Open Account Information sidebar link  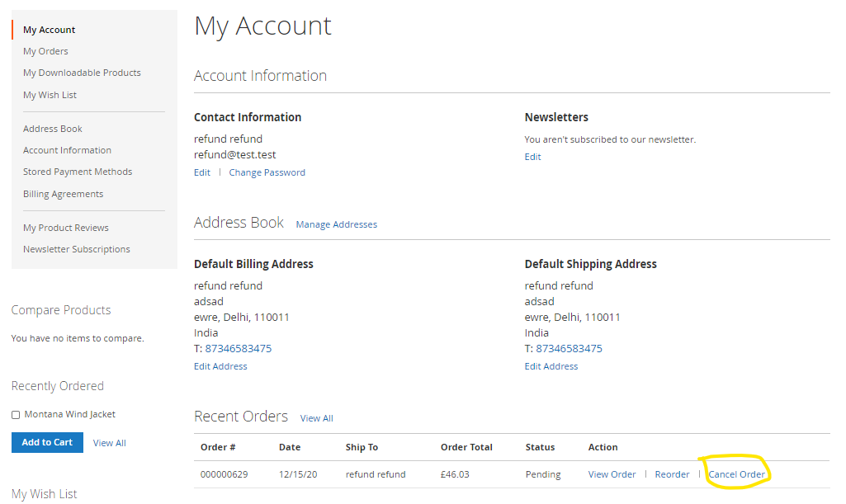click(67, 150)
